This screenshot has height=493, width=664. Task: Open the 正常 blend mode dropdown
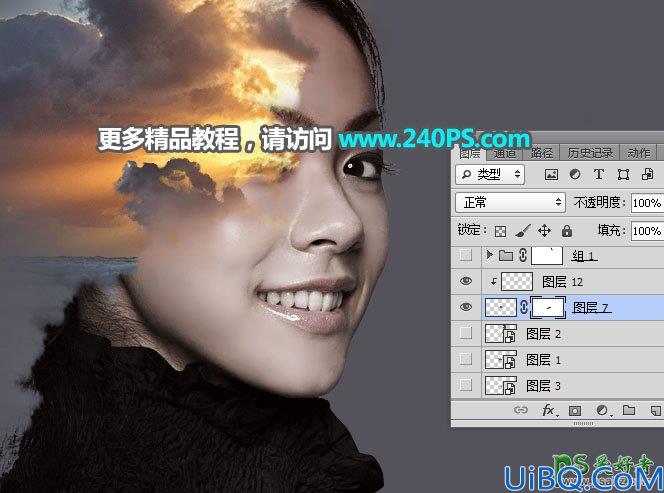tap(511, 202)
